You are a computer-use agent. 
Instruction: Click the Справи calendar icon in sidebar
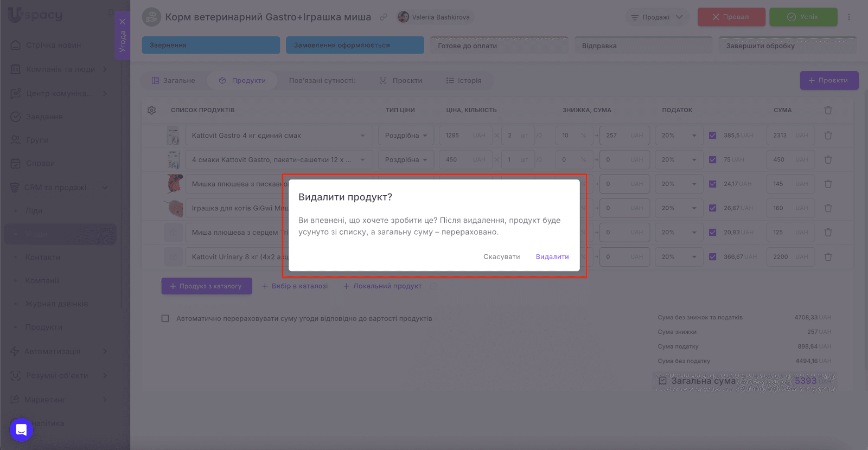[16, 163]
